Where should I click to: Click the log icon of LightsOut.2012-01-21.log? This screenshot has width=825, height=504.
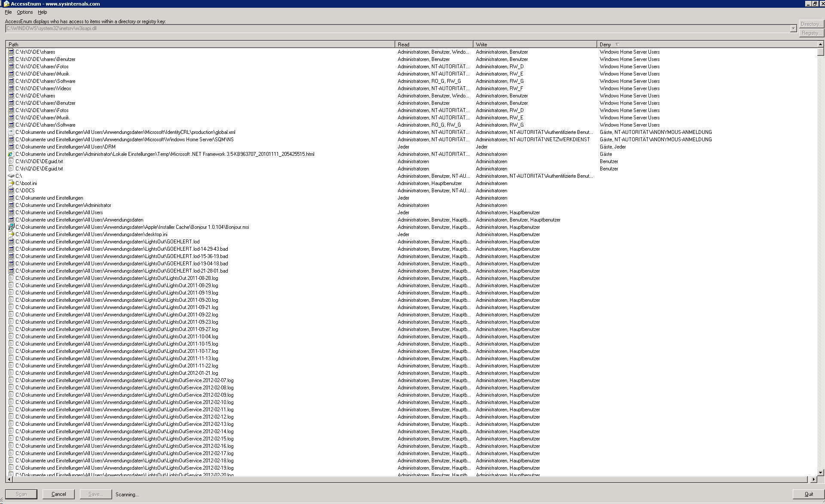point(11,373)
